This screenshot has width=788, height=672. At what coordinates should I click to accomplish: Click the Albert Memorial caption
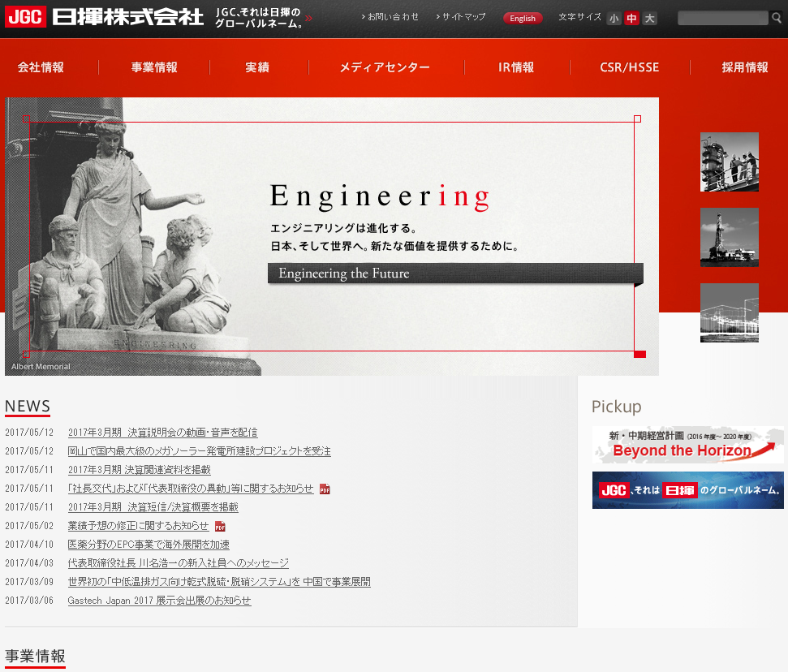[41, 366]
